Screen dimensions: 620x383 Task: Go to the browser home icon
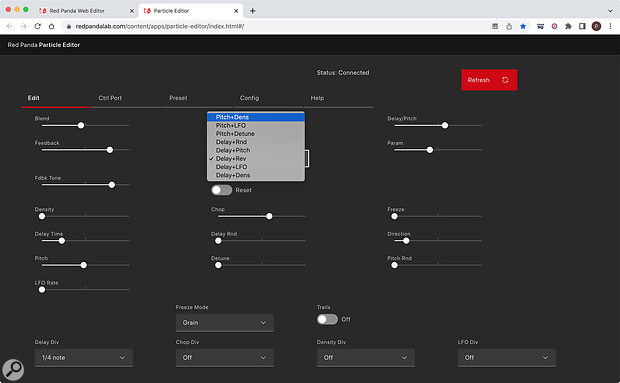(51, 26)
